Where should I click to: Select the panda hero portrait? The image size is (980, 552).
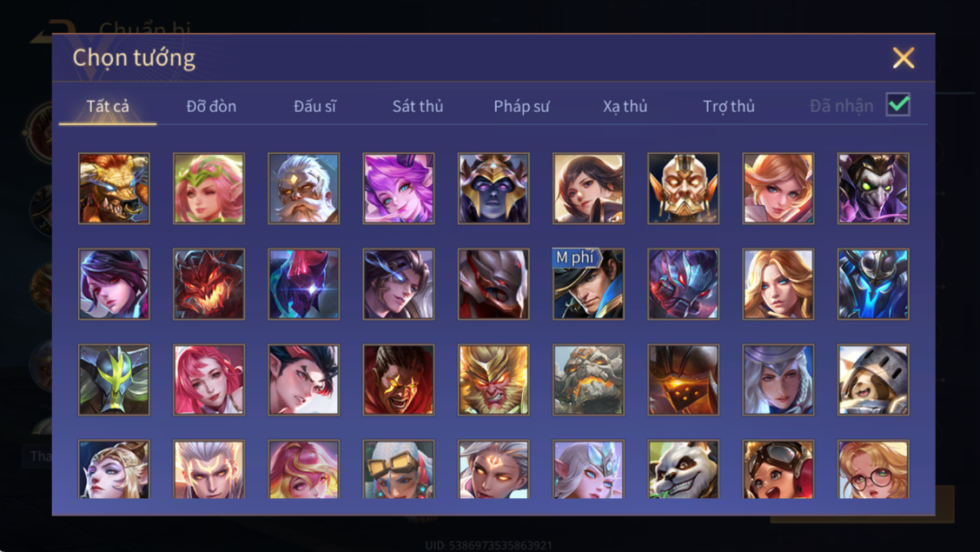coord(683,469)
